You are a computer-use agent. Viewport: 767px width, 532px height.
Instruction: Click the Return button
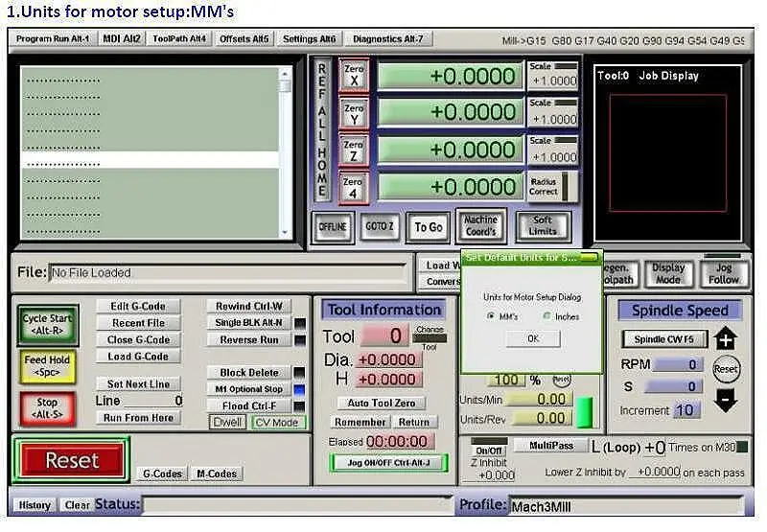click(414, 422)
